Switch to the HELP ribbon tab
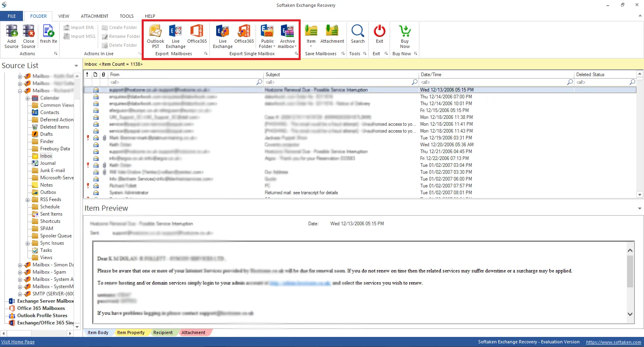 coord(150,16)
